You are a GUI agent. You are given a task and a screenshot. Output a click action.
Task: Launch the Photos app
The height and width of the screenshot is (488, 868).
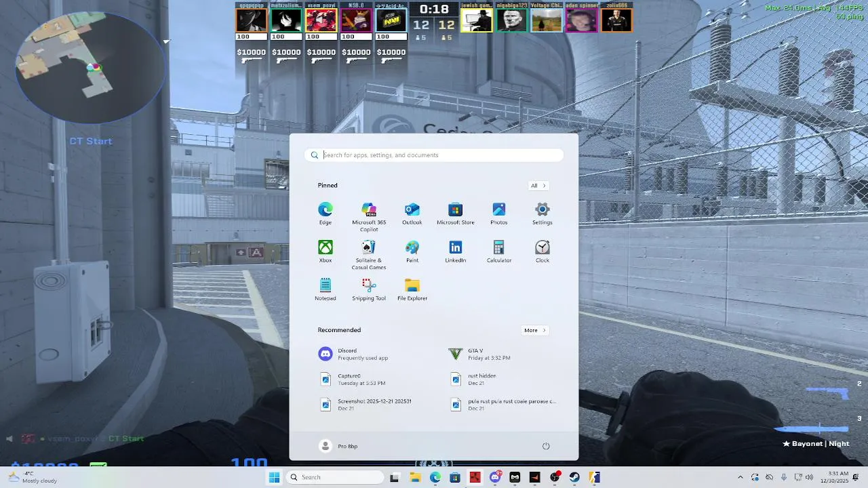pos(499,213)
